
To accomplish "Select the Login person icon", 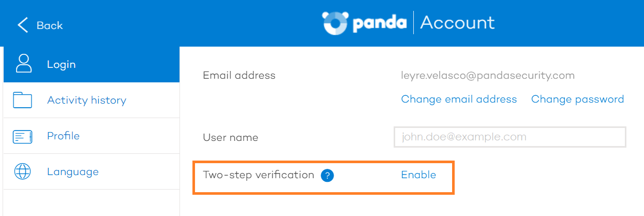I will 24,64.
